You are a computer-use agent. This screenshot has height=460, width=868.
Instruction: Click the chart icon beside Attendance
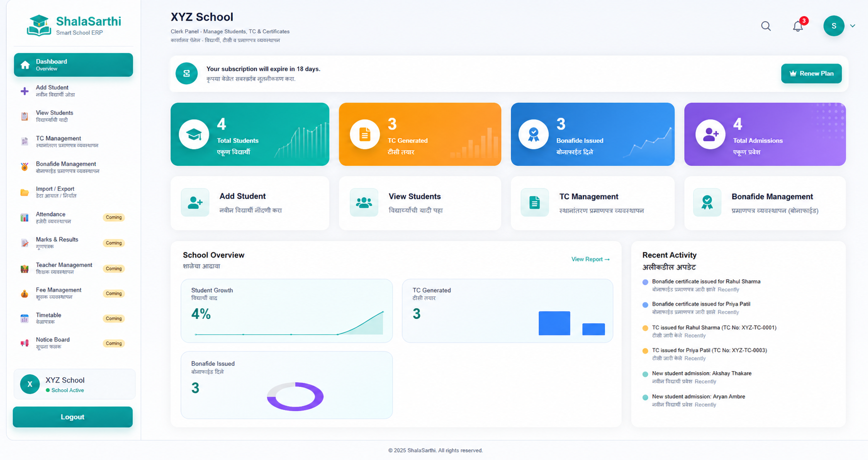pos(24,218)
